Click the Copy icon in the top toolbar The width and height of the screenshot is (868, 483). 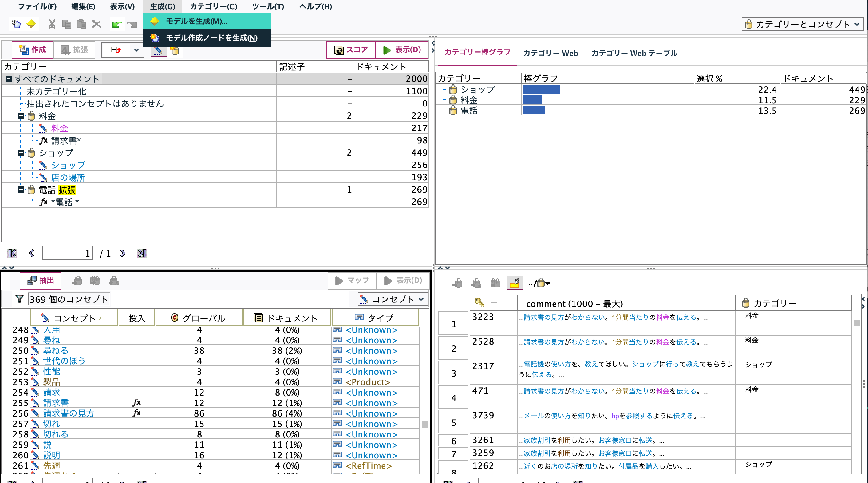66,24
